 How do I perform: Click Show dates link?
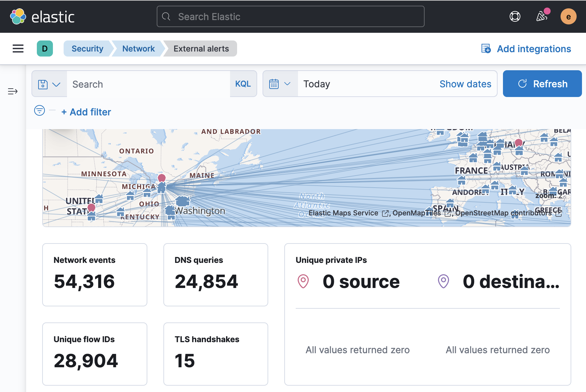point(465,84)
